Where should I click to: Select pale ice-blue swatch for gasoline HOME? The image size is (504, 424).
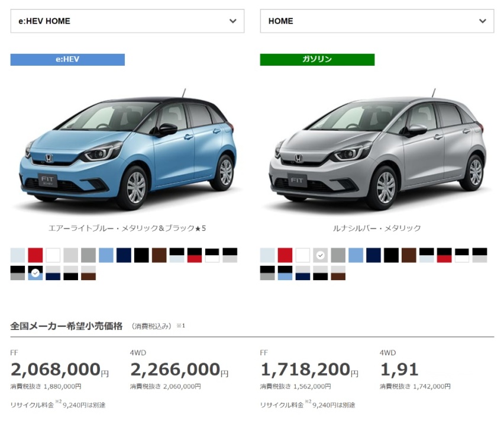(267, 255)
